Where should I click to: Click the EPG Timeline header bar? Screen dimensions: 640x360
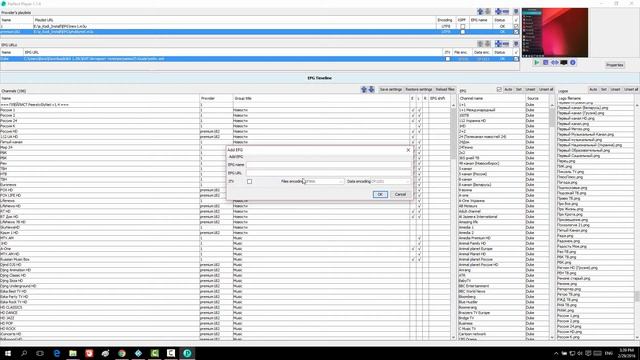[320, 78]
